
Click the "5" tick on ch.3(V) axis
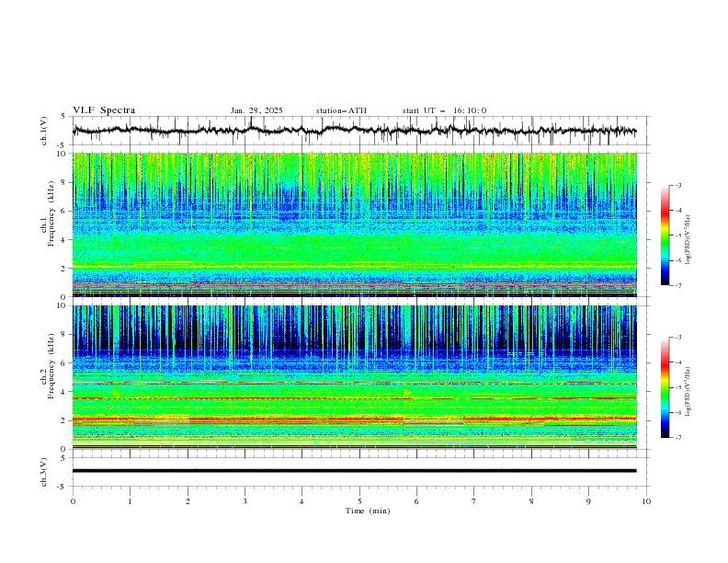click(x=64, y=457)
